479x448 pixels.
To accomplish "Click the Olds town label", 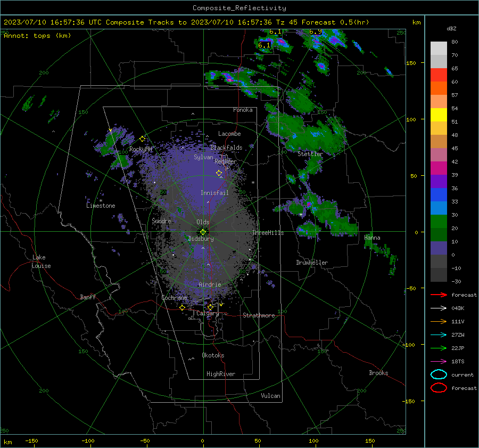I will pos(203,222).
